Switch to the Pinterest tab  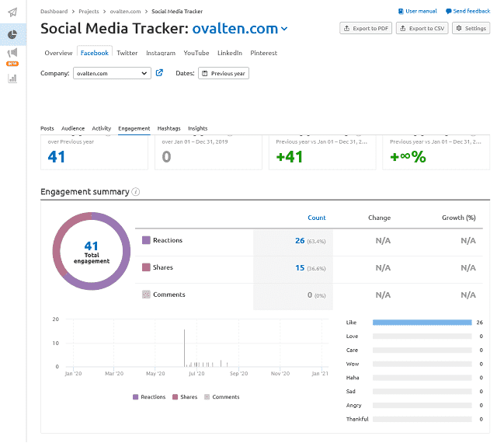(263, 53)
